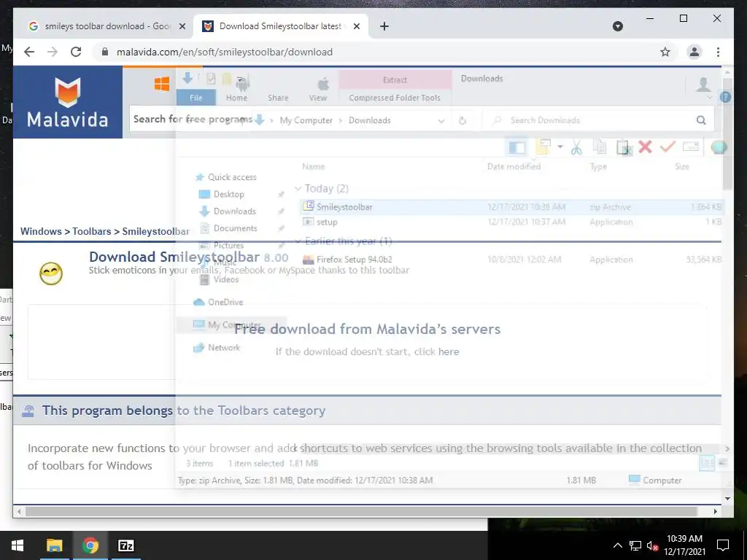Toggle the preview pane icon

click(517, 147)
